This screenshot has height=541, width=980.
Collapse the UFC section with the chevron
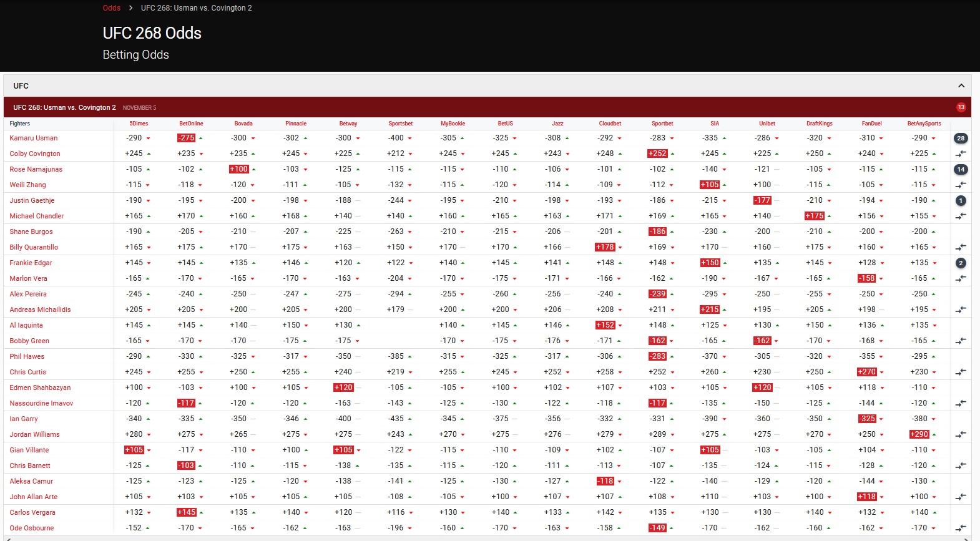[x=961, y=86]
